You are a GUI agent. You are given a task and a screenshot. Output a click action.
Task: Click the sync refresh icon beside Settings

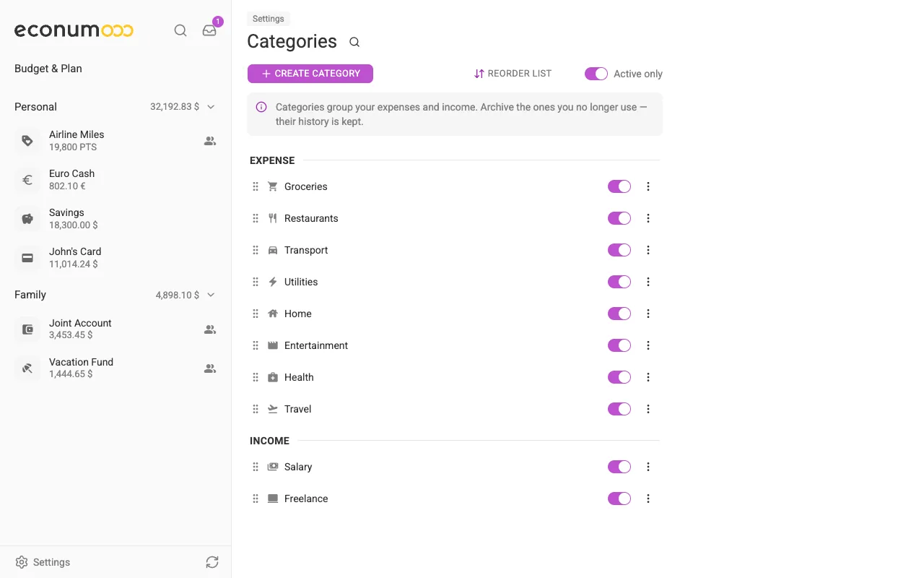212,562
